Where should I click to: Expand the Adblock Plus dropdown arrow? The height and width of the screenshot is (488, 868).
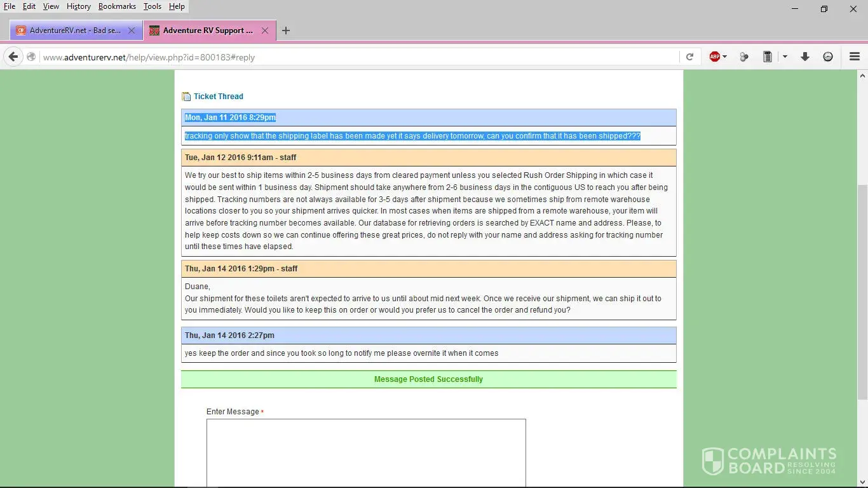click(x=725, y=57)
